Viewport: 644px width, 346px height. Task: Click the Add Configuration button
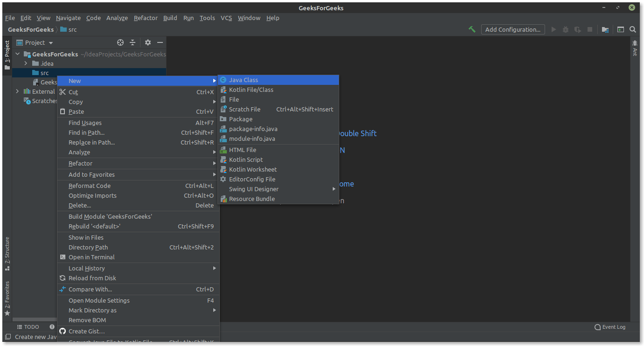click(512, 29)
